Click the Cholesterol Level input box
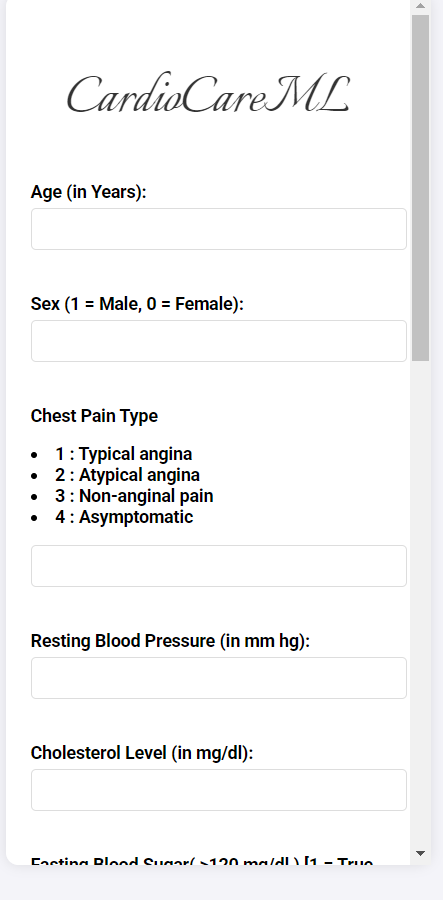The width and height of the screenshot is (443, 900). click(x=219, y=790)
